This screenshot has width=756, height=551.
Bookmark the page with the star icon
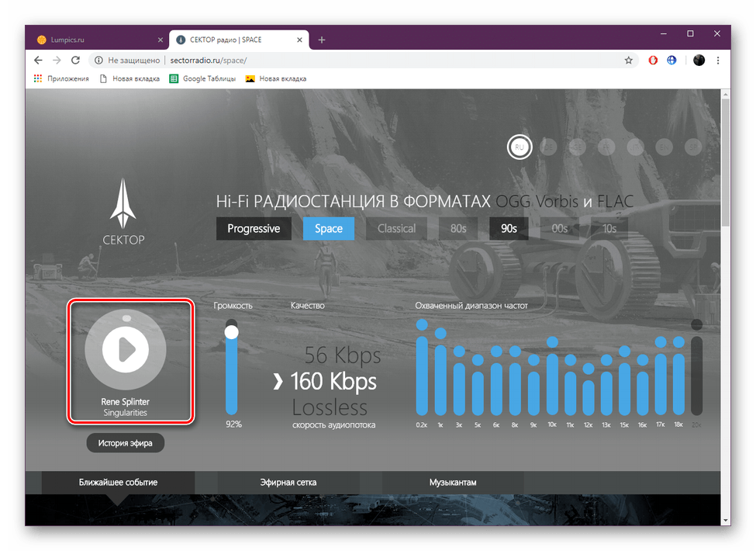point(628,61)
